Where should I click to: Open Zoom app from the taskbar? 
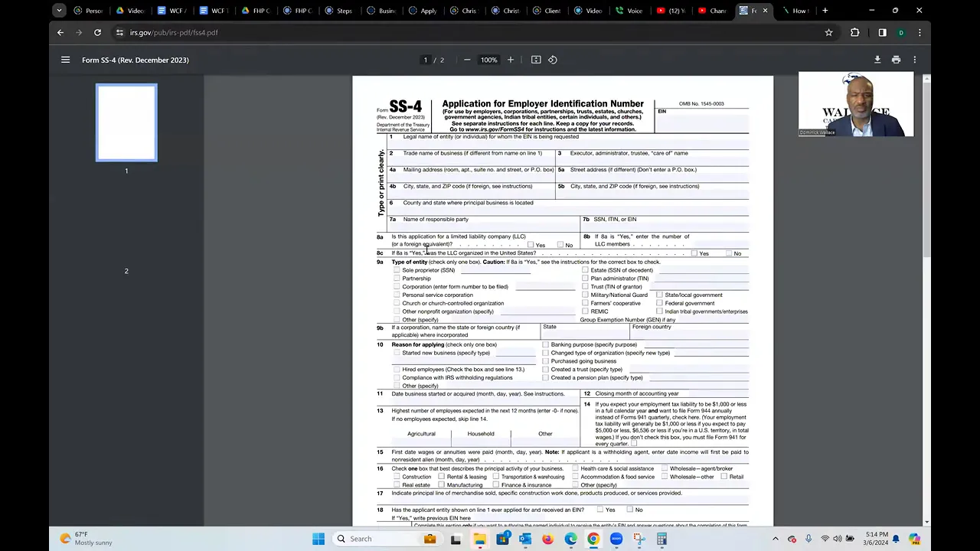tap(616, 539)
